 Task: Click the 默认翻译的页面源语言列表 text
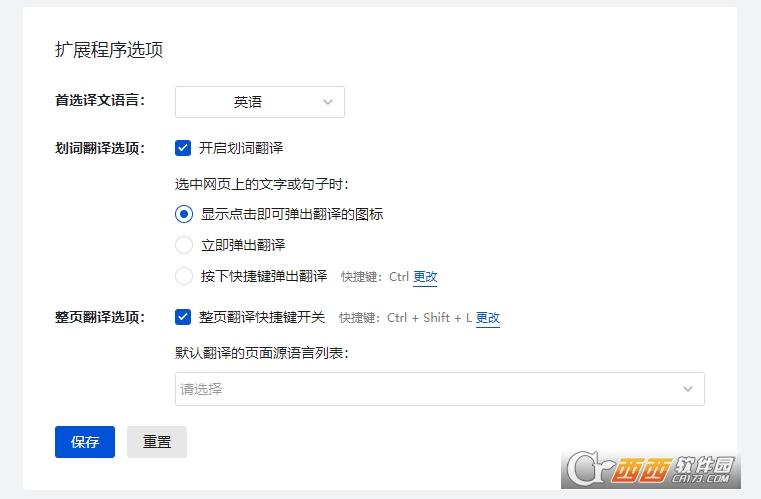[x=262, y=353]
